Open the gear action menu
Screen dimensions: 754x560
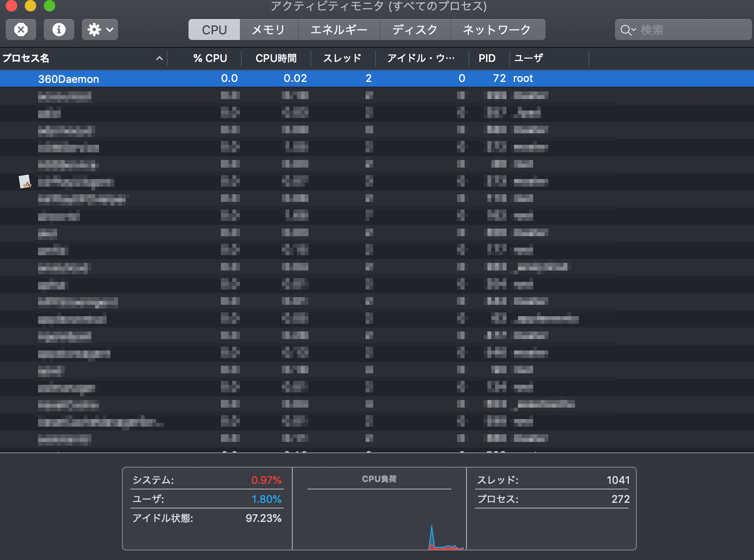coord(100,30)
